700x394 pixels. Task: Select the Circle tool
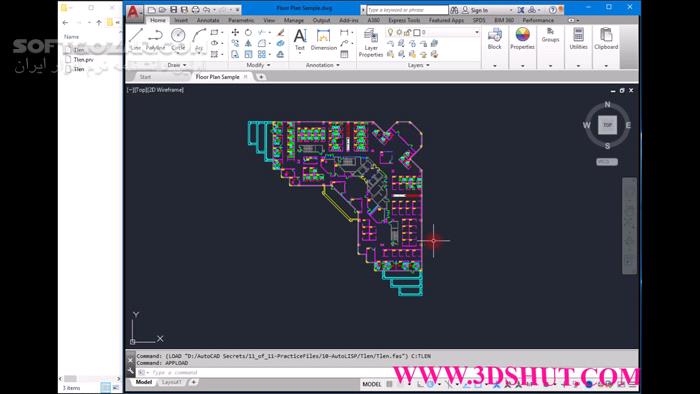(x=178, y=38)
